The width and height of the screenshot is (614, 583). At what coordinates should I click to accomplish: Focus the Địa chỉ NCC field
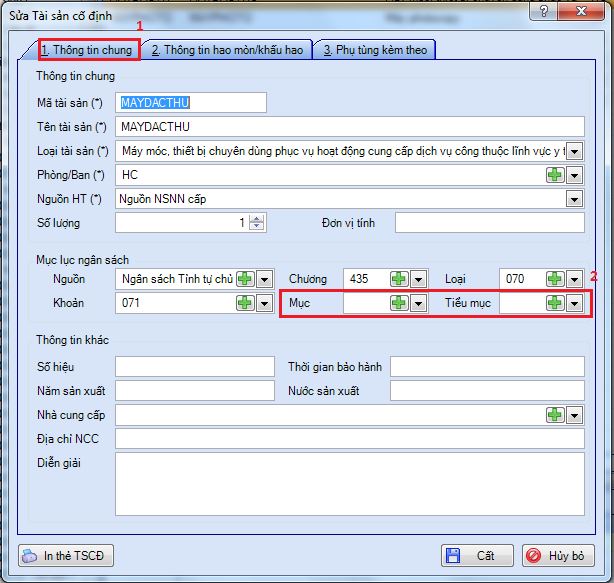(x=350, y=439)
